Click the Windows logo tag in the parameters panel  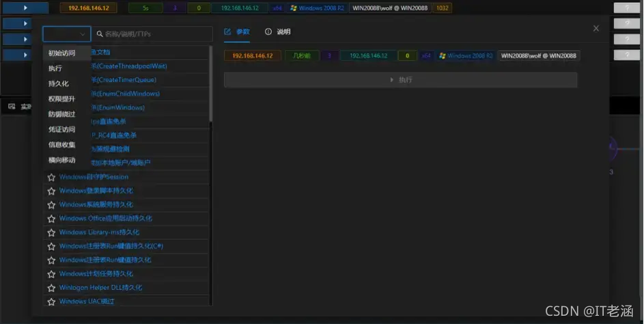click(x=442, y=55)
